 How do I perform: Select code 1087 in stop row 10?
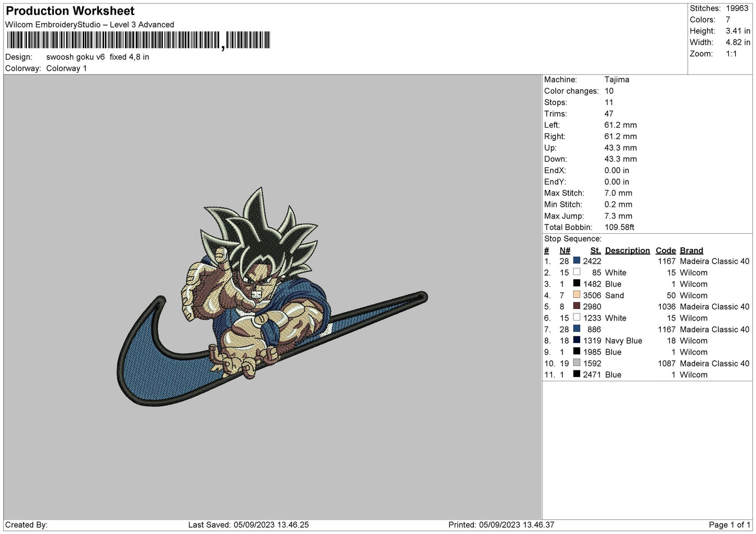pyautogui.click(x=667, y=363)
